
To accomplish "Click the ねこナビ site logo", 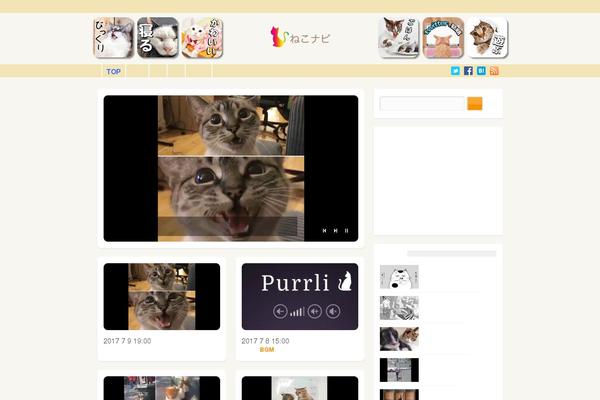I will tap(300, 37).
